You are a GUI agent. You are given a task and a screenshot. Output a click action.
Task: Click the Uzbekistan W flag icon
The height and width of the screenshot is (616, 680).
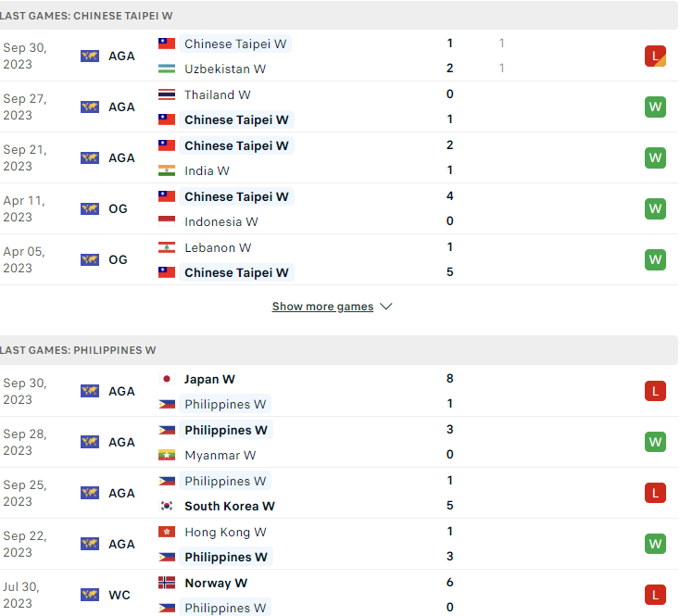click(167, 69)
